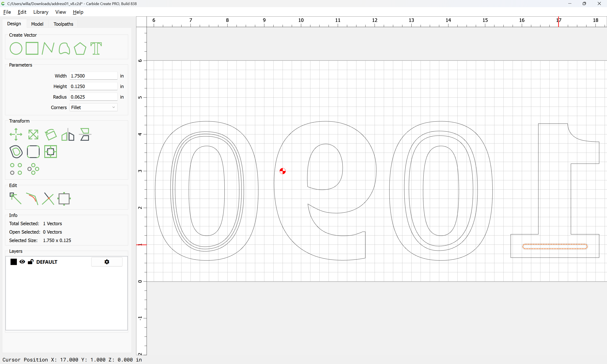607x364 pixels.
Task: Select the Create Circle tool
Action: 16,48
